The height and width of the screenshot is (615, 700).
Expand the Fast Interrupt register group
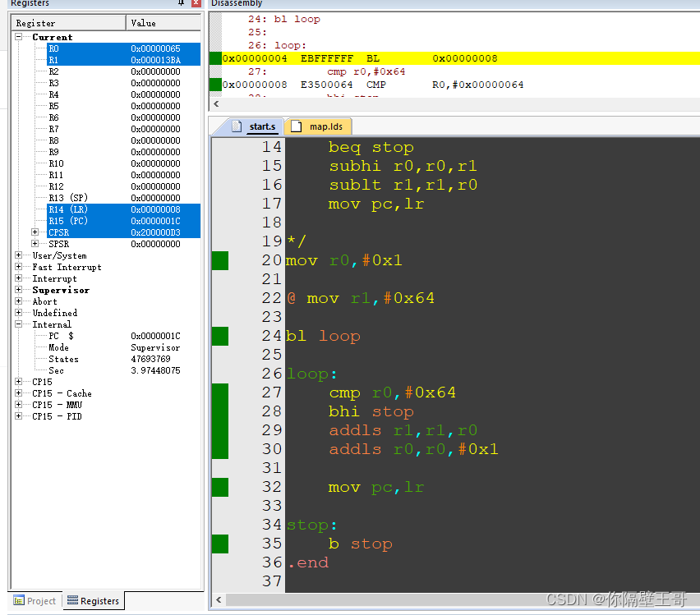click(x=18, y=267)
